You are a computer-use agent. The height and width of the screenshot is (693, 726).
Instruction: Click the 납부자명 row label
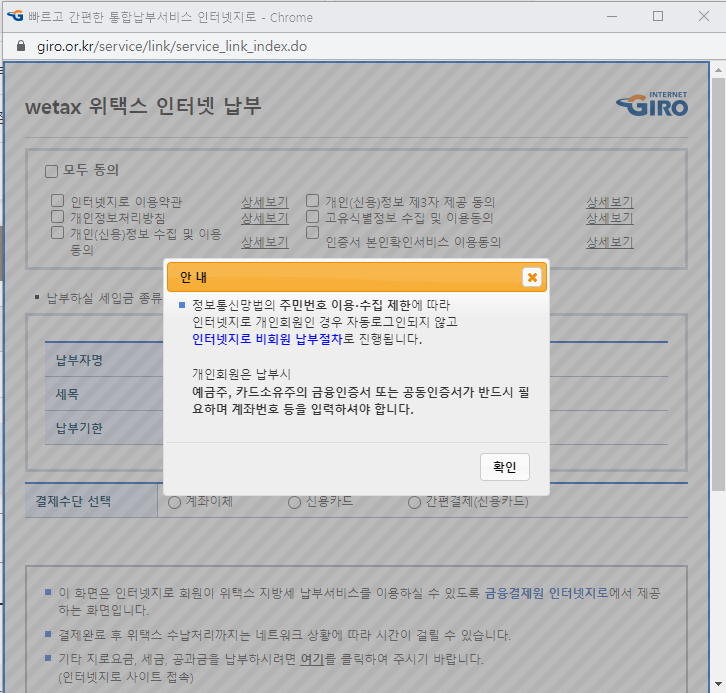(79, 360)
